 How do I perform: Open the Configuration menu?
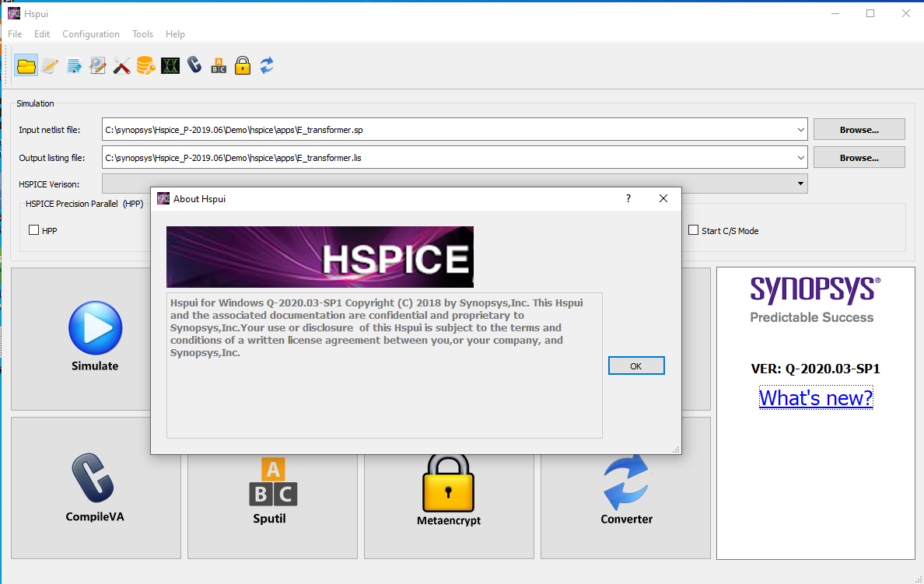(91, 34)
